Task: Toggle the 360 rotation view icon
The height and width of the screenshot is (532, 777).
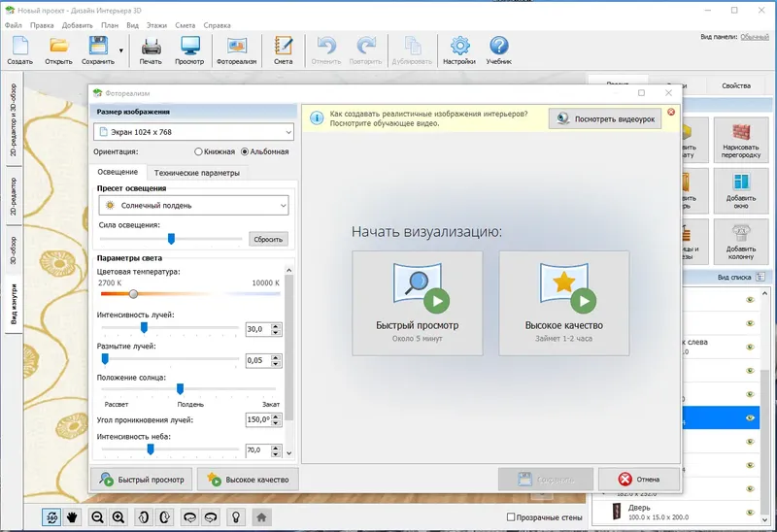Action: click(51, 517)
